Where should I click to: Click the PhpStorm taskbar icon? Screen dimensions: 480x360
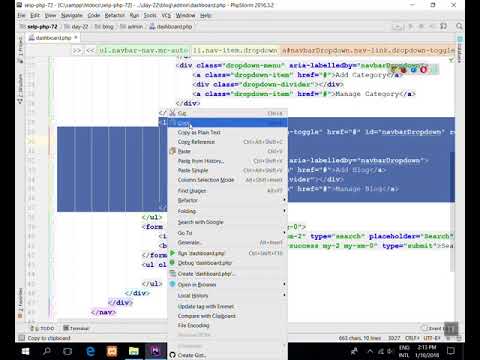tap(155, 351)
